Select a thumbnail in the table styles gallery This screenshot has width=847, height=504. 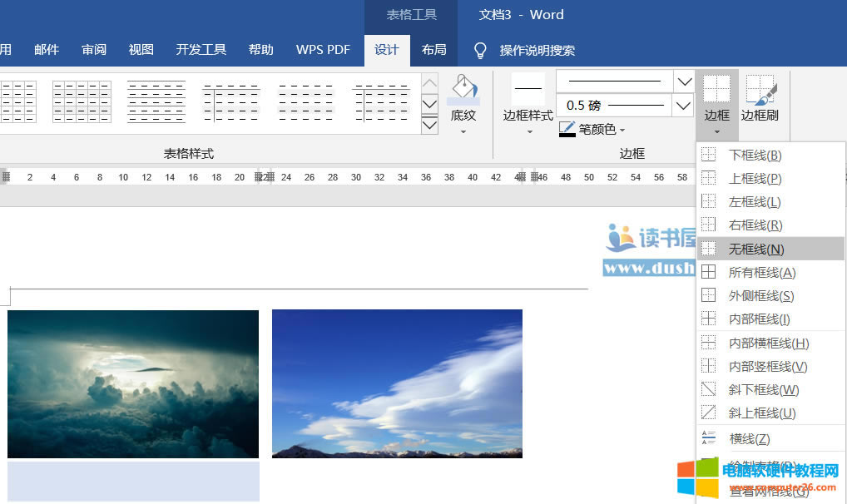coord(81,100)
